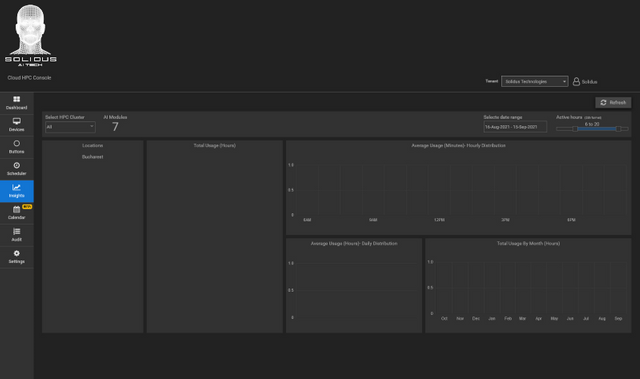Image resolution: width=640 pixels, height=379 pixels.
Task: Open the Settings gear section
Action: (17, 257)
